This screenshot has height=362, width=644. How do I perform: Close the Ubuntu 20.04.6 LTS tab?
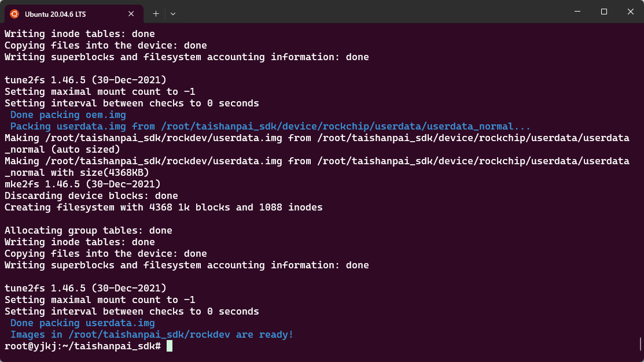[x=131, y=14]
